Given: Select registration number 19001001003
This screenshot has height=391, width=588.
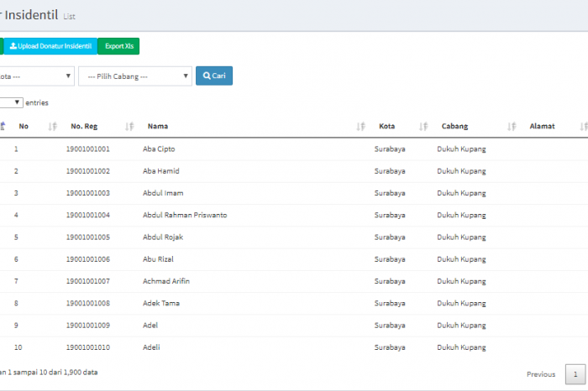Looking at the screenshot, I should 87,193.
